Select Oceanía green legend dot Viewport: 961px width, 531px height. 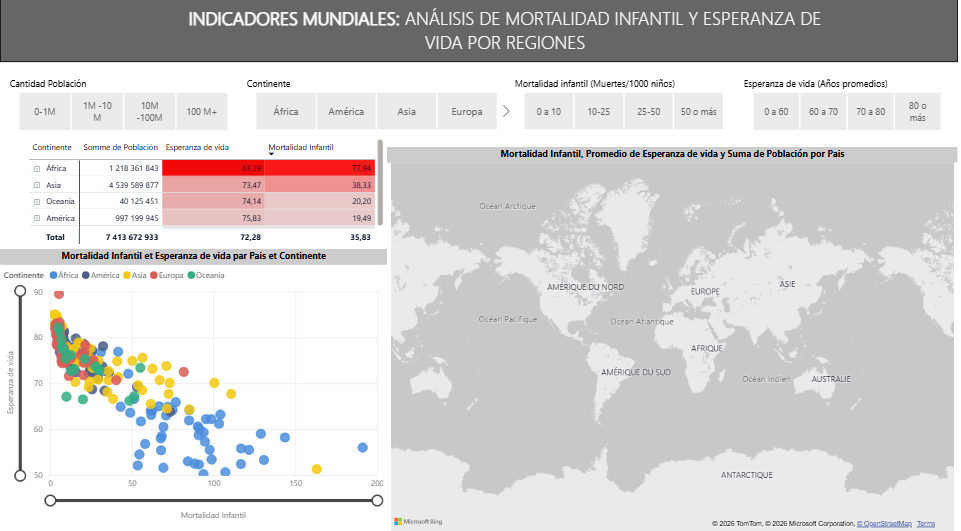point(190,275)
